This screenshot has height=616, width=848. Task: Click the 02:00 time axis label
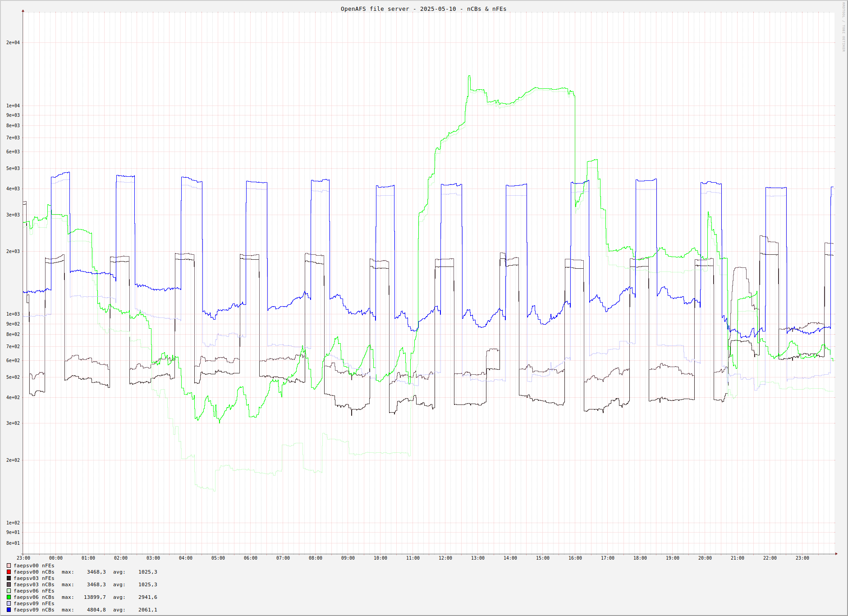coord(121,558)
